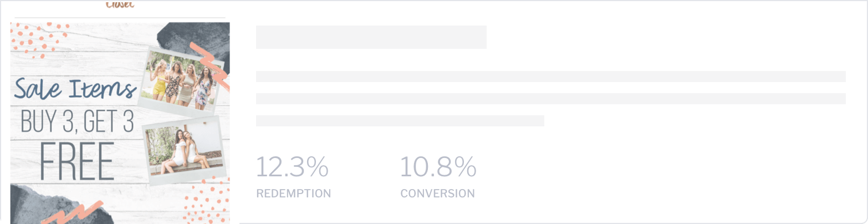This screenshot has height=224, width=868.
Task: Click the CONVERSION label
Action: tap(437, 194)
